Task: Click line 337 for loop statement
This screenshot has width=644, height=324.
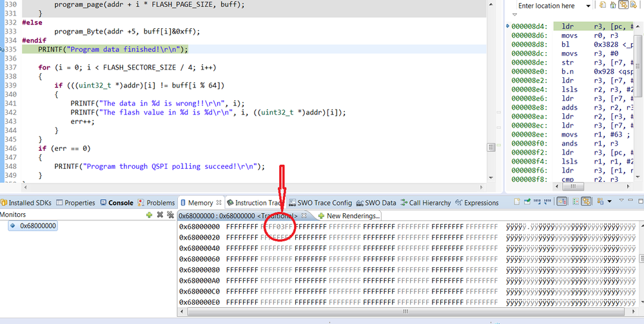Action: pos(128,68)
